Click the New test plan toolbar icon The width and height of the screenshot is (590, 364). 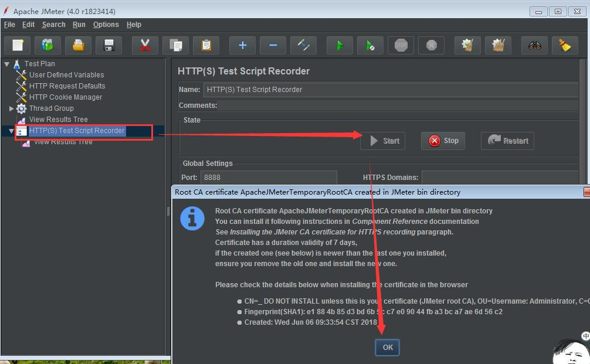click(18, 46)
